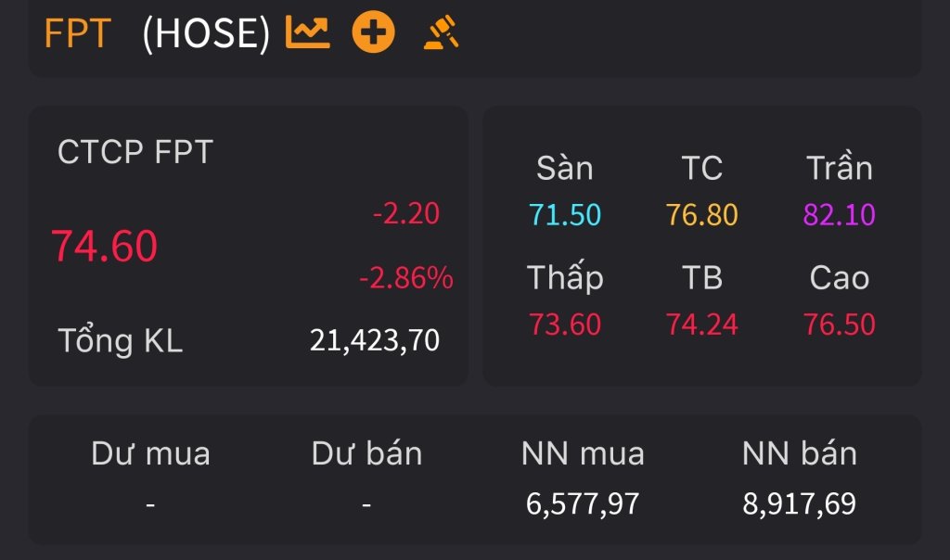Select the Dư mua label
950x560 pixels.
pos(151,453)
